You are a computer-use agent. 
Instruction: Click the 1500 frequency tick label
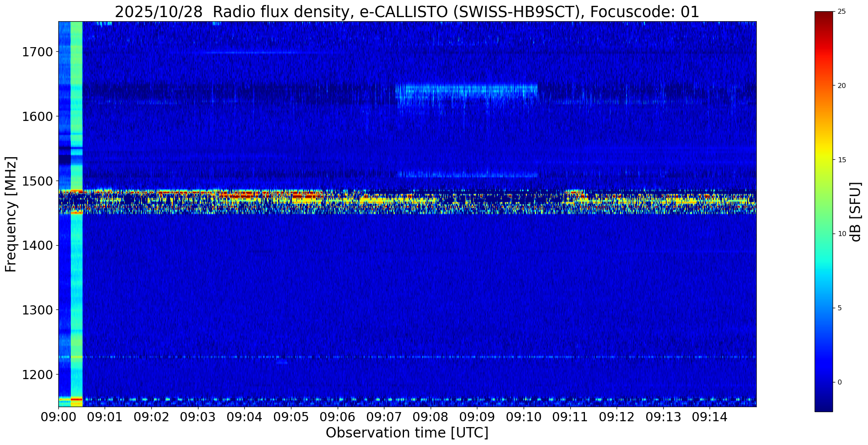(x=37, y=181)
